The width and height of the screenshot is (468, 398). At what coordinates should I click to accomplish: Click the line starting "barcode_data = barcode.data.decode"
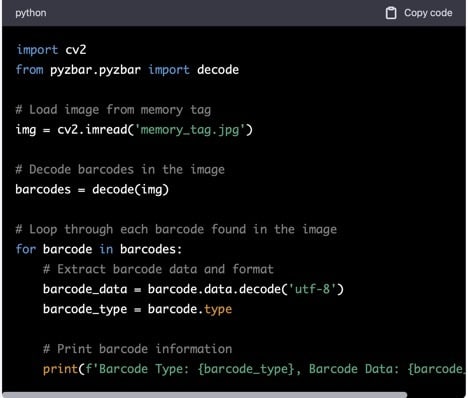[193, 289]
